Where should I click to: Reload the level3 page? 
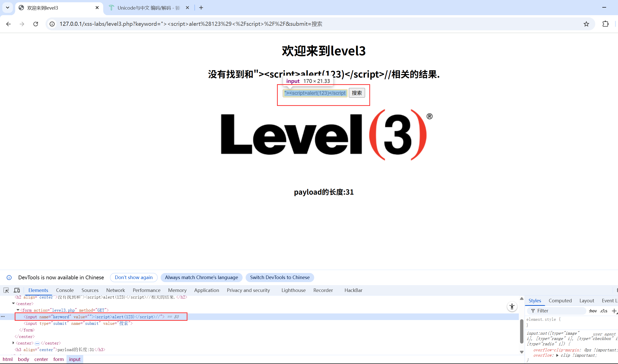tap(36, 24)
